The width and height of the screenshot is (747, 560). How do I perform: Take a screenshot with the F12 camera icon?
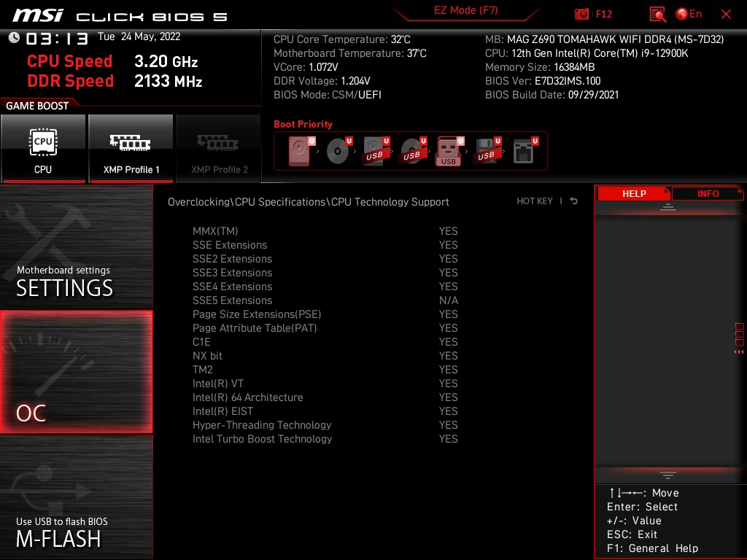tap(581, 14)
